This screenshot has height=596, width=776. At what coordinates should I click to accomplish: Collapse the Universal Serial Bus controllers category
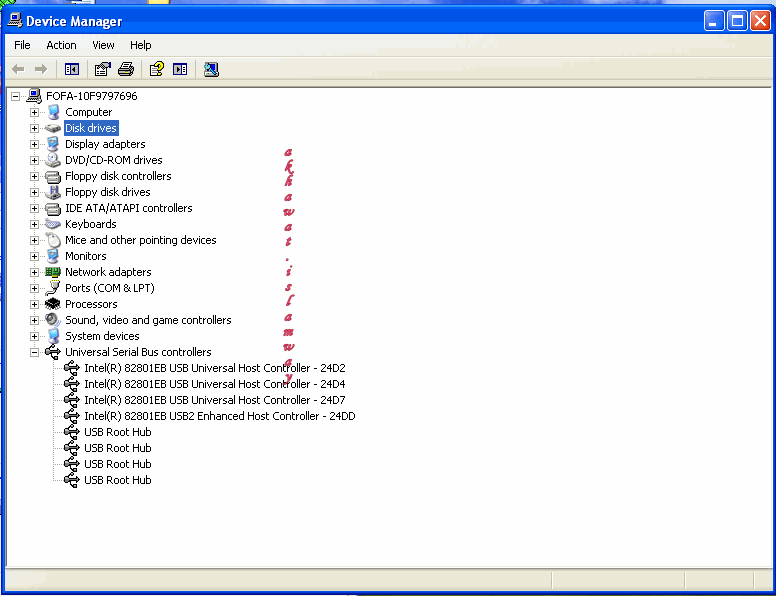(34, 352)
